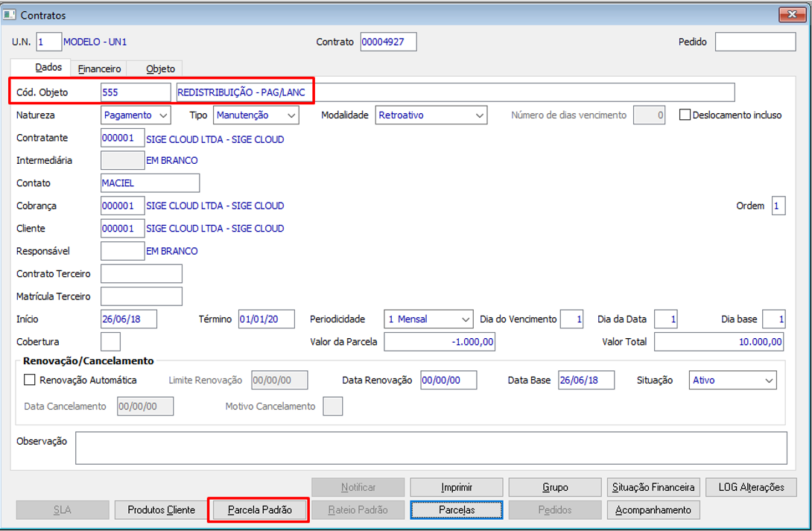Click EM BRANCO next to Responsável
Image resolution: width=812 pixels, height=531 pixels.
[x=172, y=251]
